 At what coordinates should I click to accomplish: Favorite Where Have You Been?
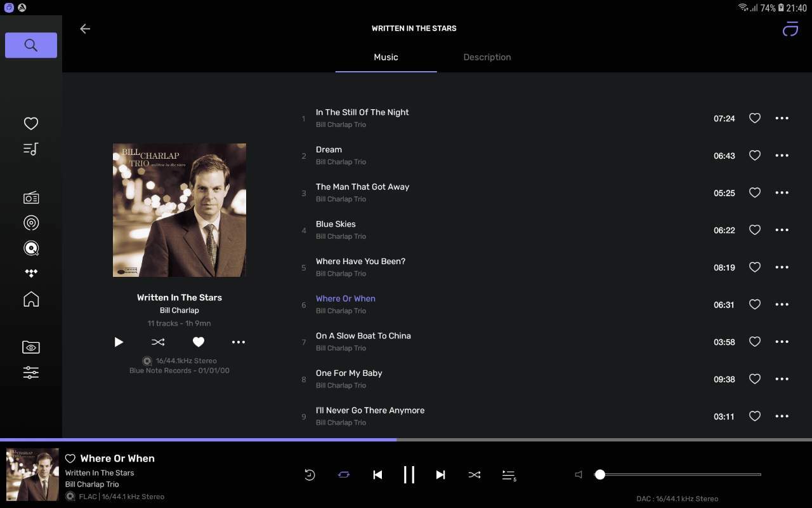755,267
